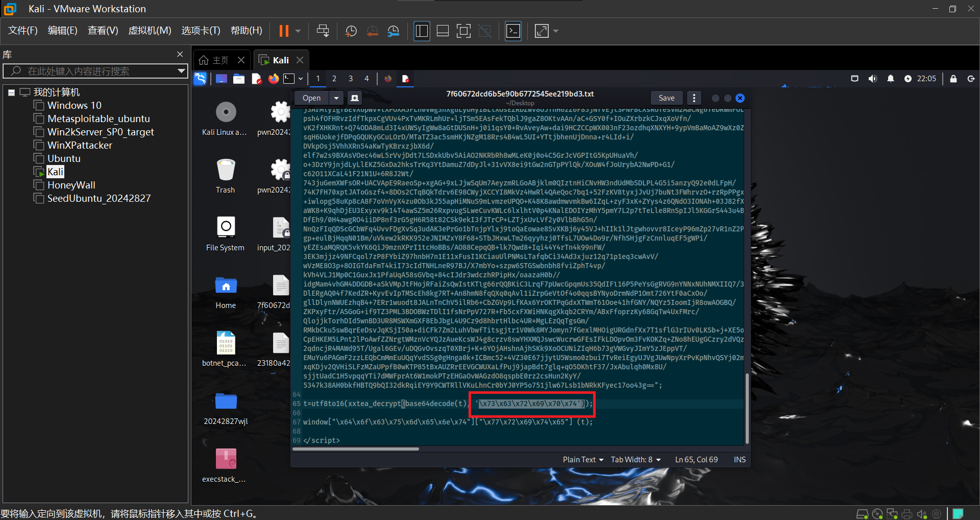Image resolution: width=980 pixels, height=520 pixels.
Task: Toggle the VMware library sidebar view
Action: pyautogui.click(x=422, y=31)
